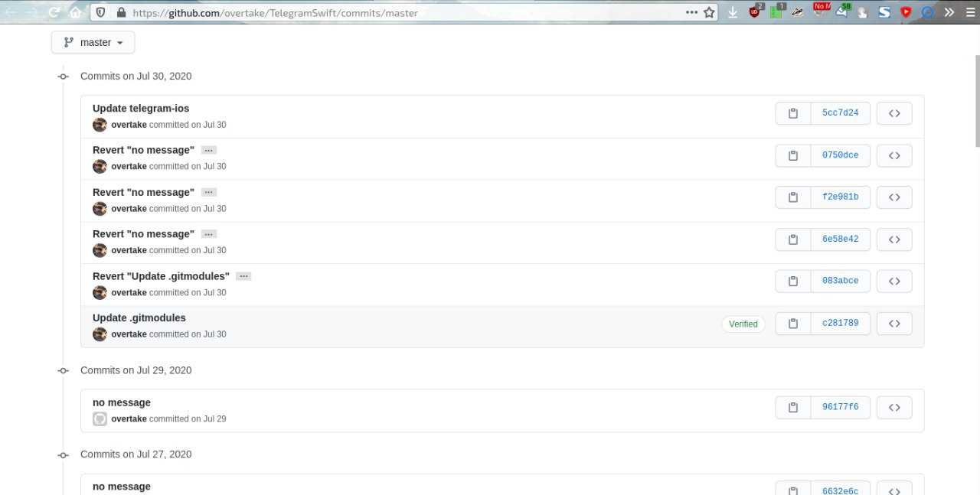Open commit hash link 6e58e42
980x495 pixels.
click(841, 239)
